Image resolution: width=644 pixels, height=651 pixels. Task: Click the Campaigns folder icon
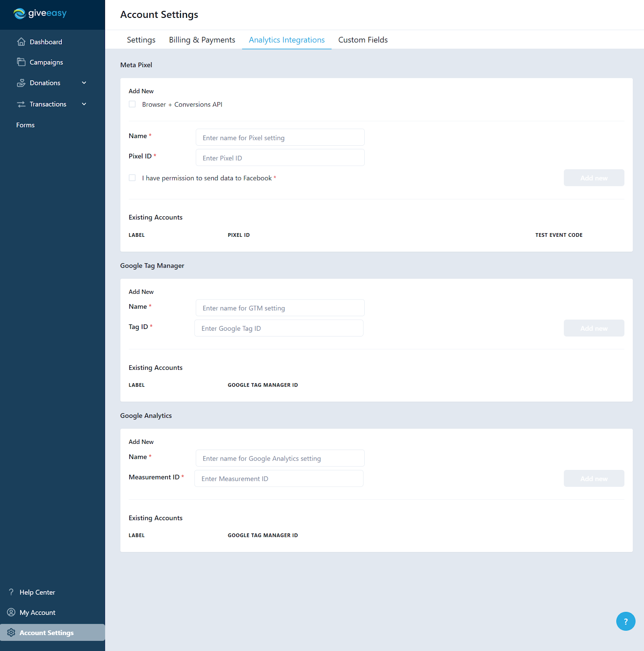pos(21,62)
